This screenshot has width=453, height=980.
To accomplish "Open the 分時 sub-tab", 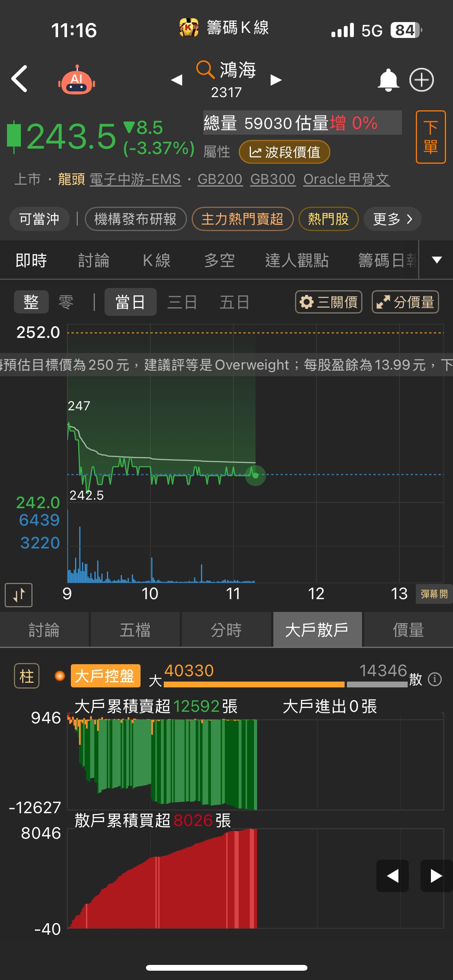I will (x=226, y=630).
